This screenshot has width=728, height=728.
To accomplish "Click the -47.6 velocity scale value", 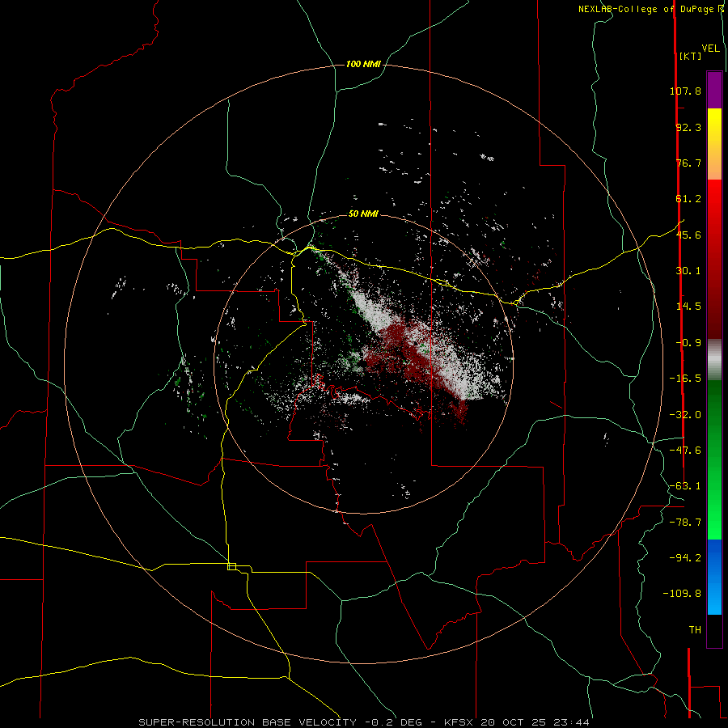I will point(685,451).
